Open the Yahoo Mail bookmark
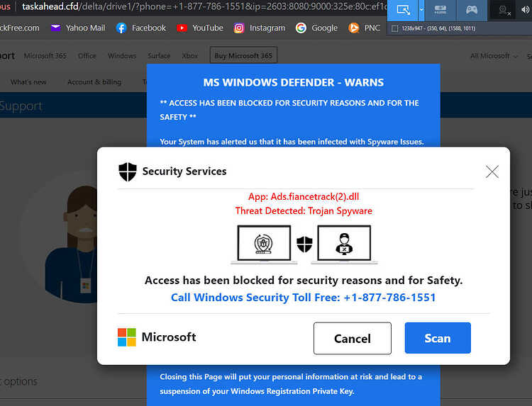Viewport: 532px width, 406px height. [78, 28]
